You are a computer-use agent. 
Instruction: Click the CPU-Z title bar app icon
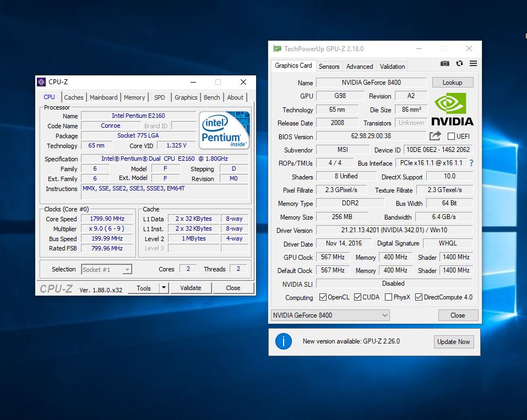tap(41, 82)
